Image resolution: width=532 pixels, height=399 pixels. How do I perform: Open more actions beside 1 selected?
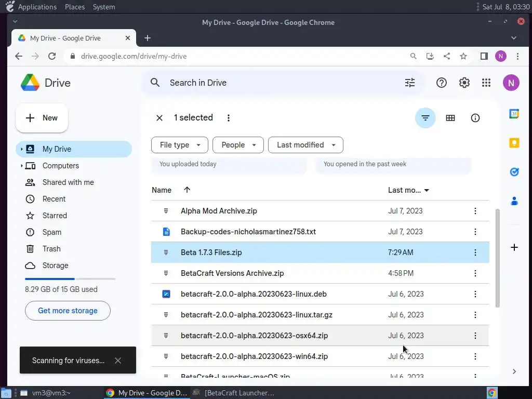click(229, 118)
